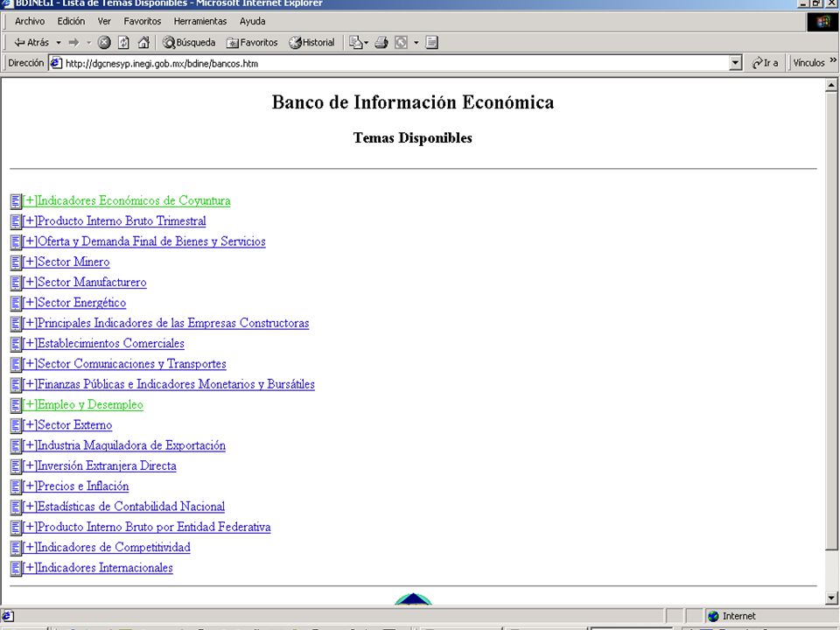The image size is (840, 630).
Task: Open the Favoritos toolbar button
Action: (x=252, y=42)
